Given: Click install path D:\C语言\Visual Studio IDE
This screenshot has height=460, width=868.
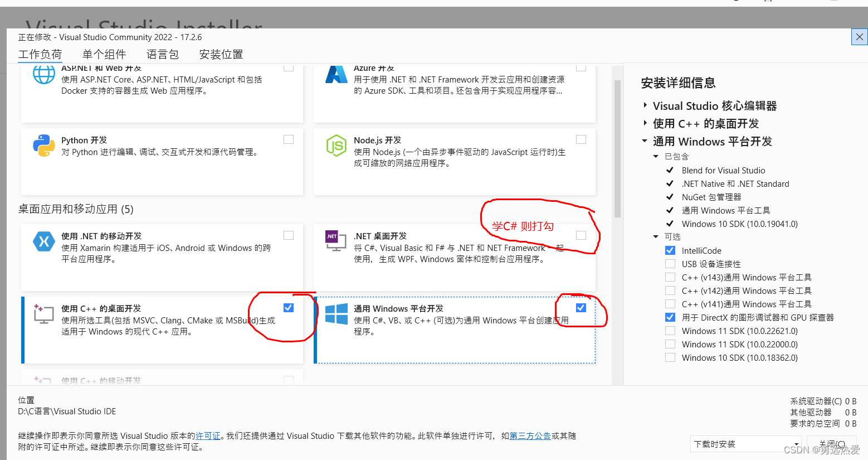Looking at the screenshot, I should pyautogui.click(x=67, y=411).
